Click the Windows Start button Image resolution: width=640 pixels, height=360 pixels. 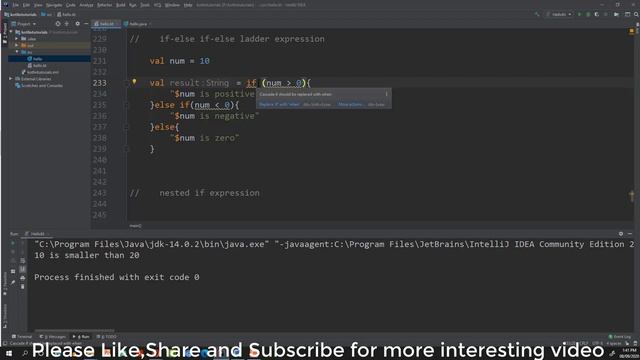[x=8, y=353]
